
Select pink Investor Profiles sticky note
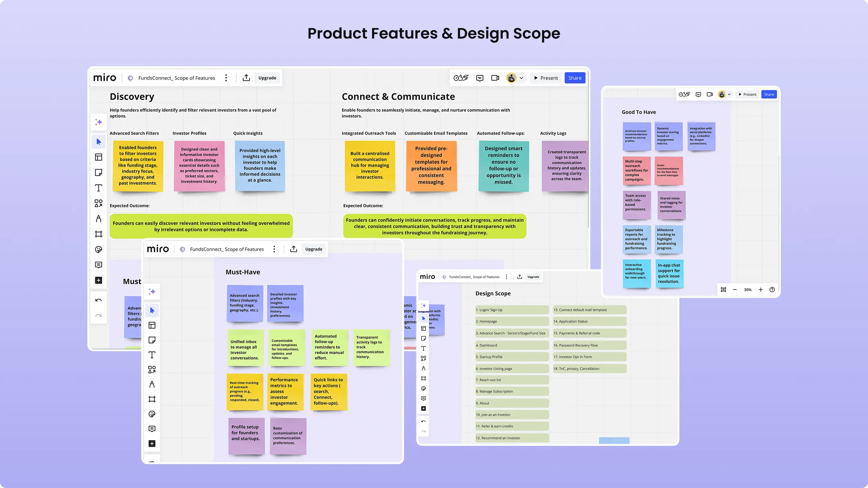[199, 166]
